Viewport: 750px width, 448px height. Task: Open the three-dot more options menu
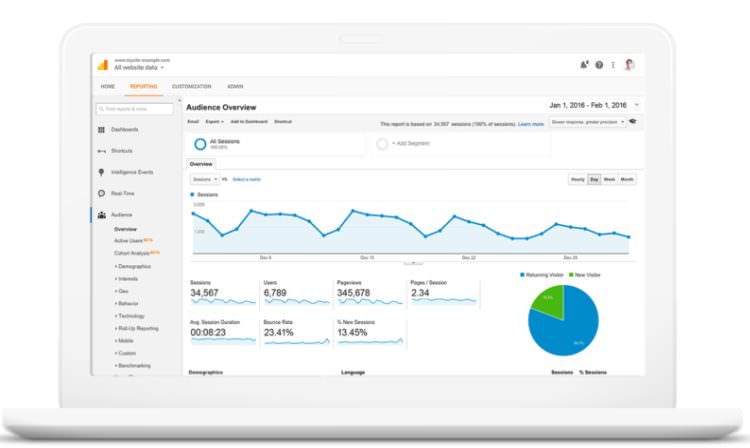pos(613,65)
